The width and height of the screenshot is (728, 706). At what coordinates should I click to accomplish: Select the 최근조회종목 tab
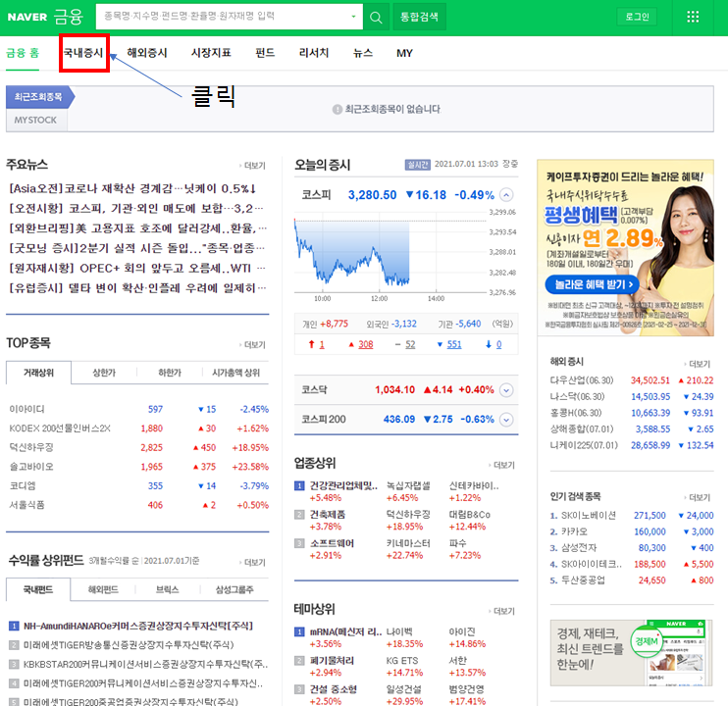(38, 97)
